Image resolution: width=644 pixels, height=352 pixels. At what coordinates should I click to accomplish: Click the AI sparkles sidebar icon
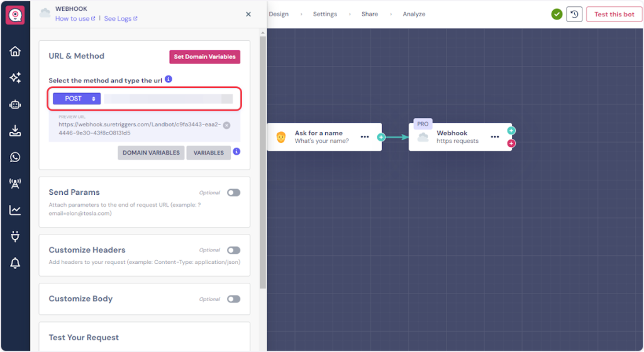15,78
